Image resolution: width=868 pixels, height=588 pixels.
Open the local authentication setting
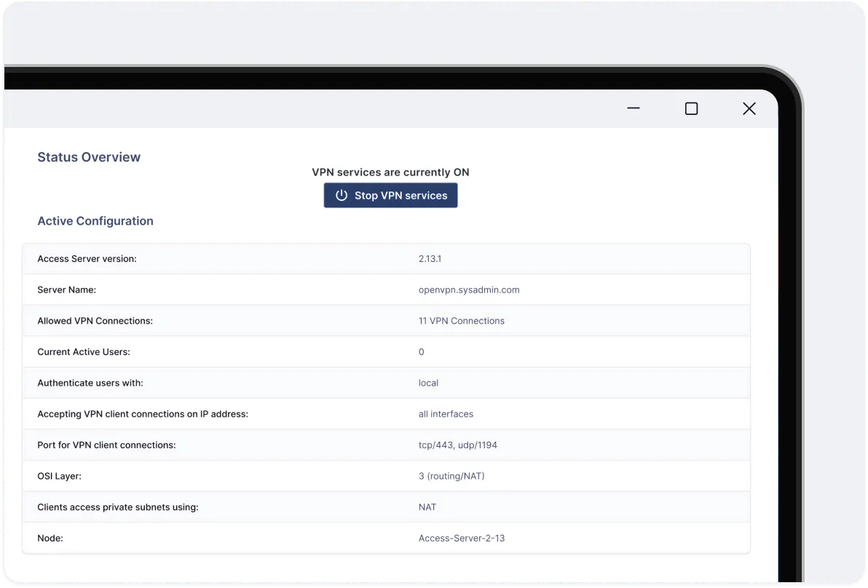point(428,383)
